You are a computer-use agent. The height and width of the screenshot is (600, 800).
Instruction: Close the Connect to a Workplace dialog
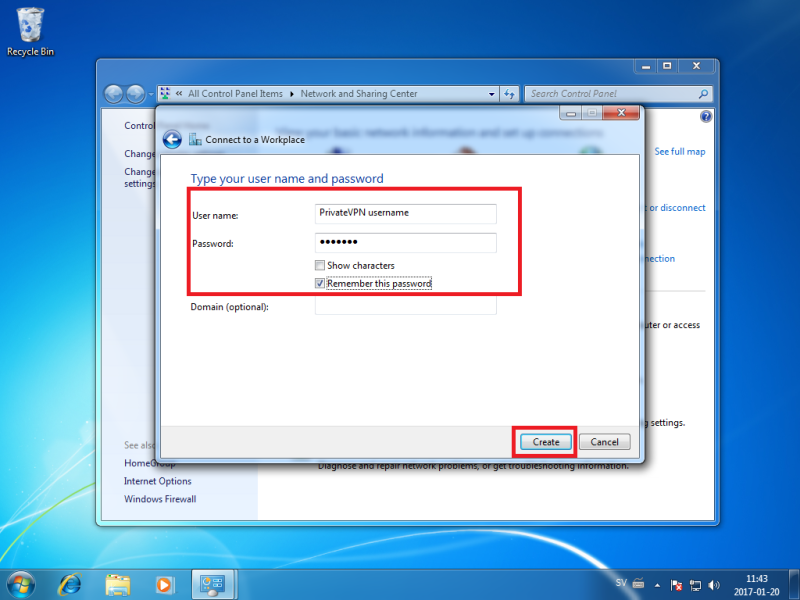[x=621, y=113]
